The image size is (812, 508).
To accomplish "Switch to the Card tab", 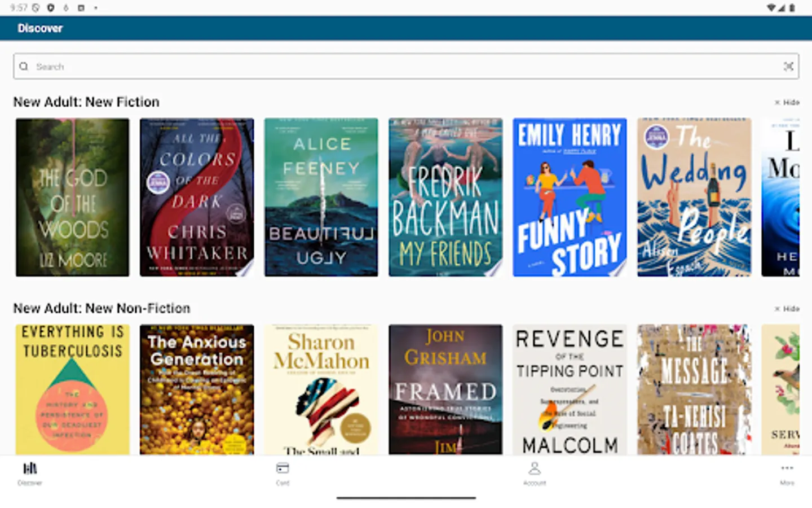I will (283, 474).
